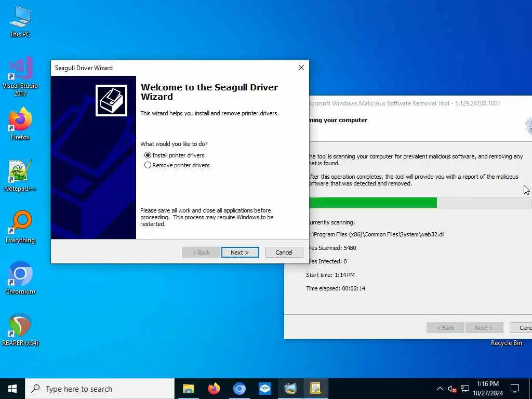Viewport: 532px width, 399px height.
Task: Click the disabled Back button in Malicious Software Removal Tool
Action: point(445,328)
